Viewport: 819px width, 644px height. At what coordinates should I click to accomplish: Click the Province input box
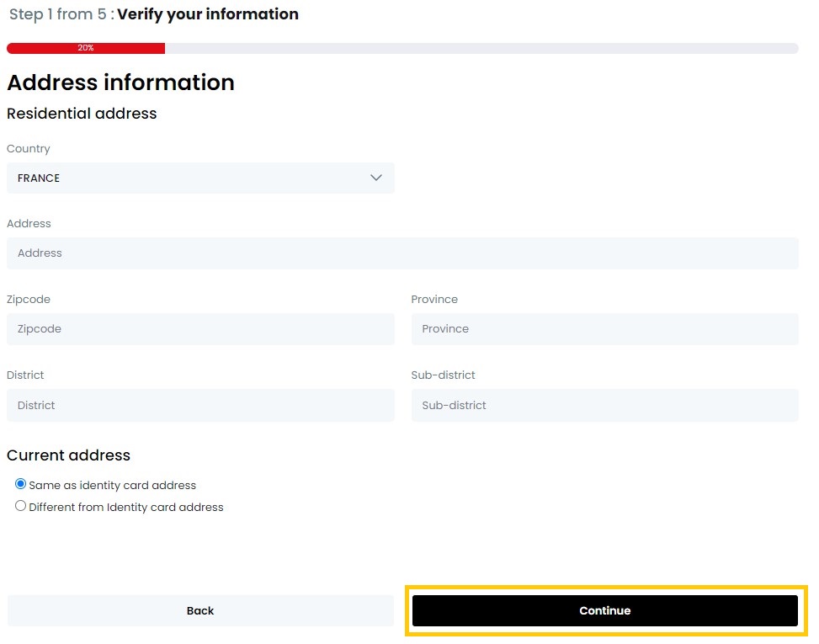604,329
